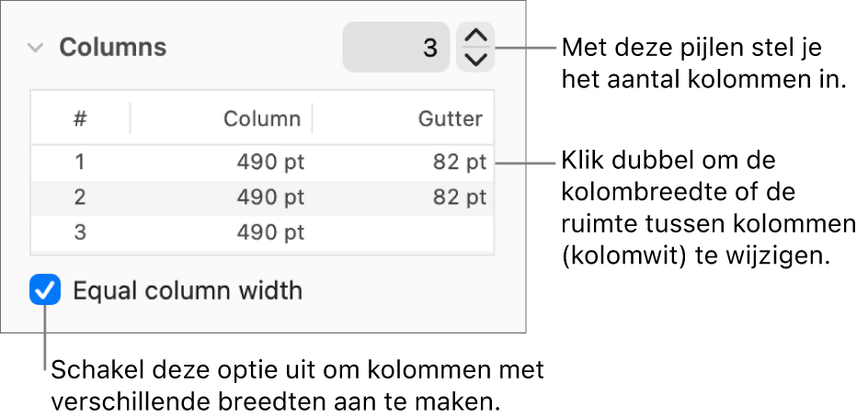
Task: Click column 2 width value 490 pt
Action: tap(270, 198)
